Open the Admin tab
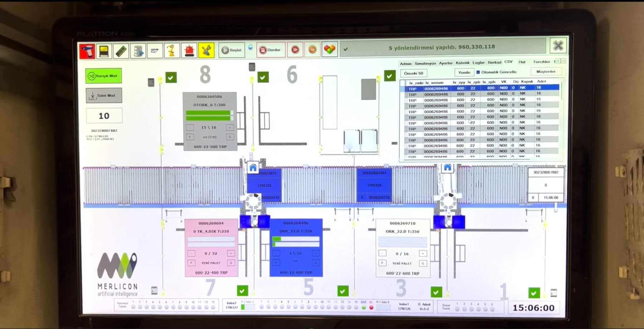This screenshot has width=644, height=329. click(x=405, y=63)
